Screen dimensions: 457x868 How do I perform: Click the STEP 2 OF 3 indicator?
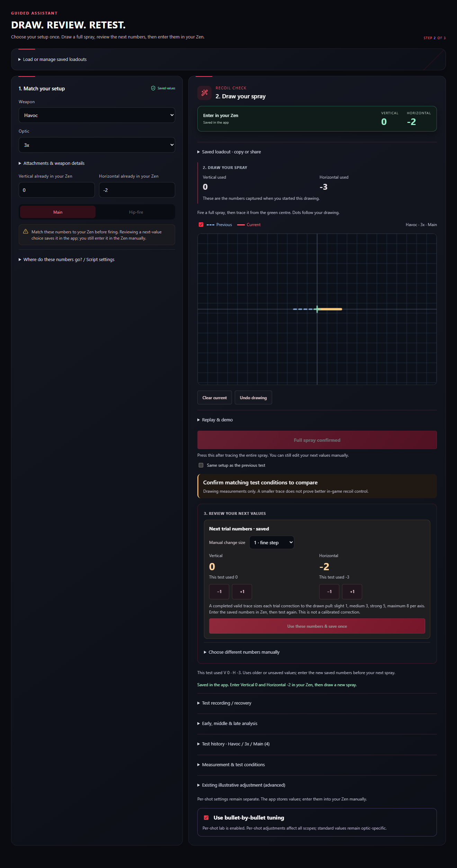(434, 38)
